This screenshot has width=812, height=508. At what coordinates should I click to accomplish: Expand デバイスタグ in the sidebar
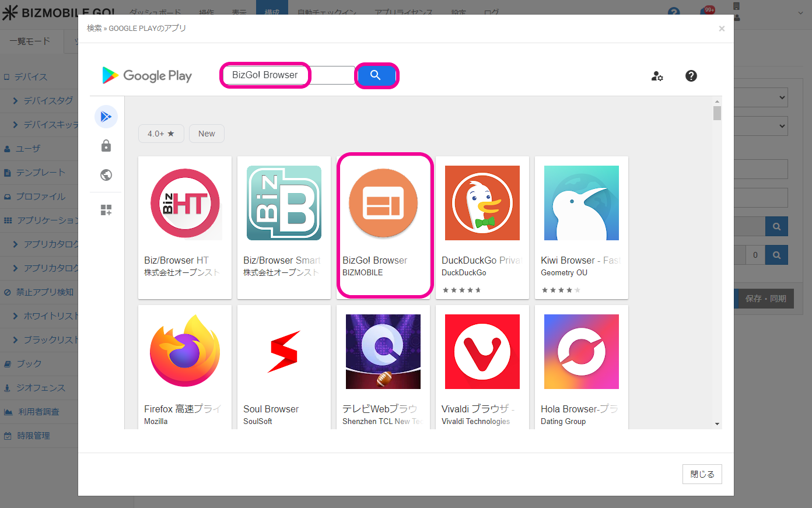(47, 101)
